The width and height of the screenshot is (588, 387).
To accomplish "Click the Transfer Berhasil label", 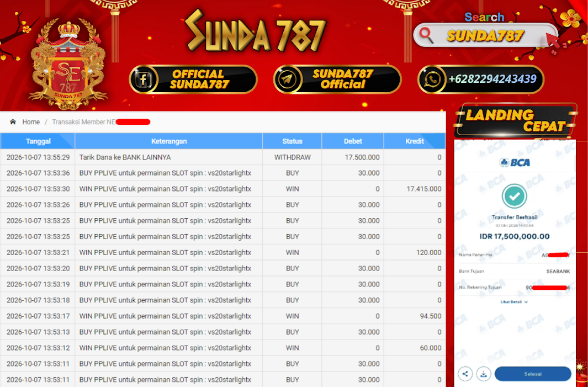I will 515,217.
